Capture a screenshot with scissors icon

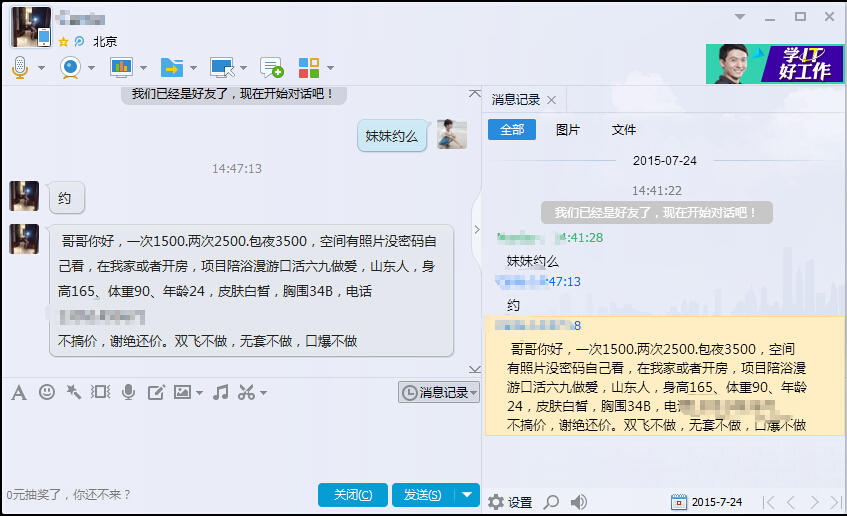246,392
